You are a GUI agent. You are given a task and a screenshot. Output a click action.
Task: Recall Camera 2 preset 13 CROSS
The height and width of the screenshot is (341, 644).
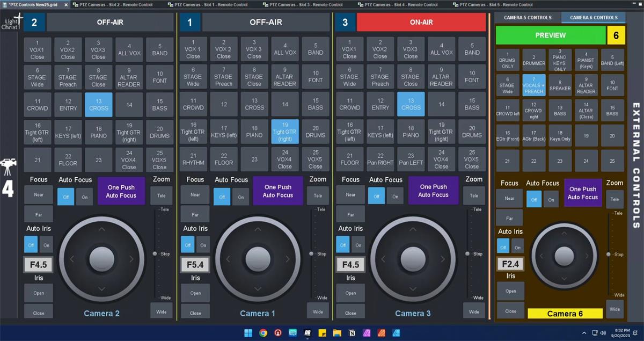tap(99, 104)
